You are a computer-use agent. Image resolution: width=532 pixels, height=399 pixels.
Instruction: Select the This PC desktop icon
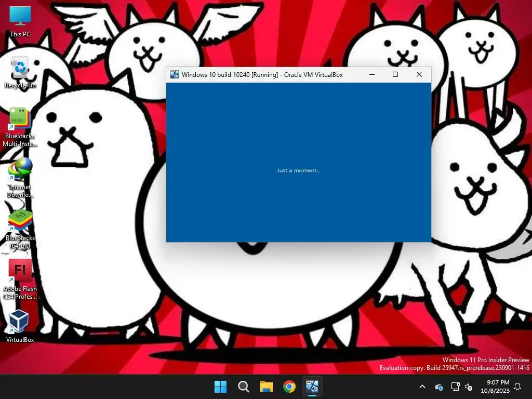pos(20,21)
